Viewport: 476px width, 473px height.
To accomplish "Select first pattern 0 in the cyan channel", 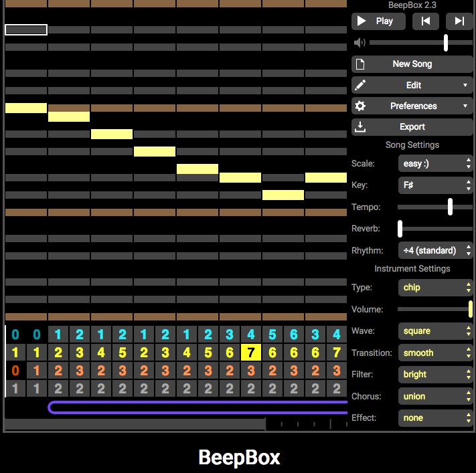I will click(15, 335).
